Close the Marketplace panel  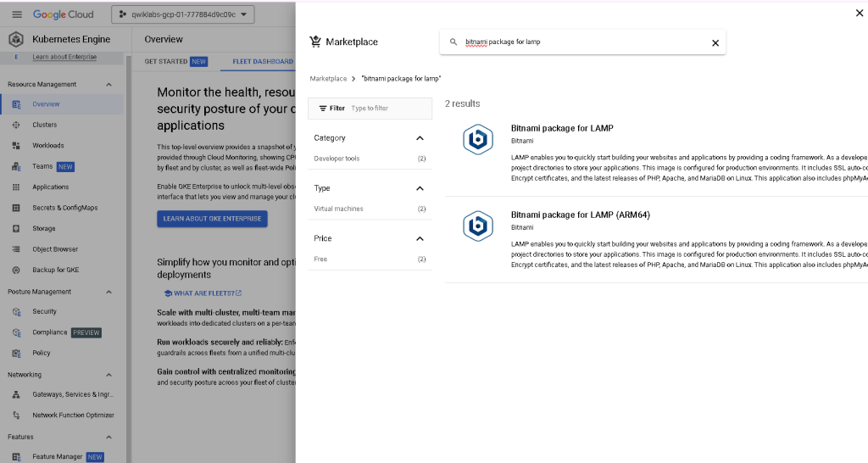pyautogui.click(x=860, y=13)
